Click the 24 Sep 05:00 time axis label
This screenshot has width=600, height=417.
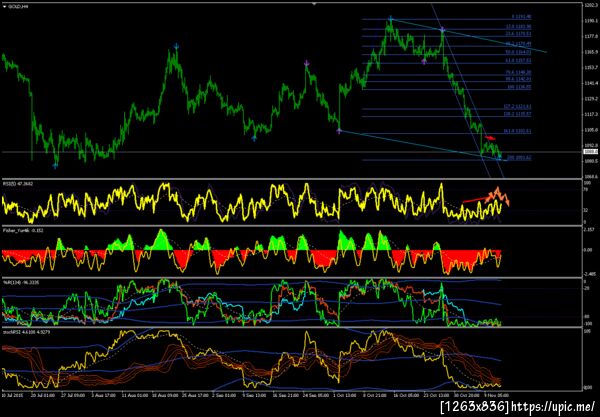(316, 395)
